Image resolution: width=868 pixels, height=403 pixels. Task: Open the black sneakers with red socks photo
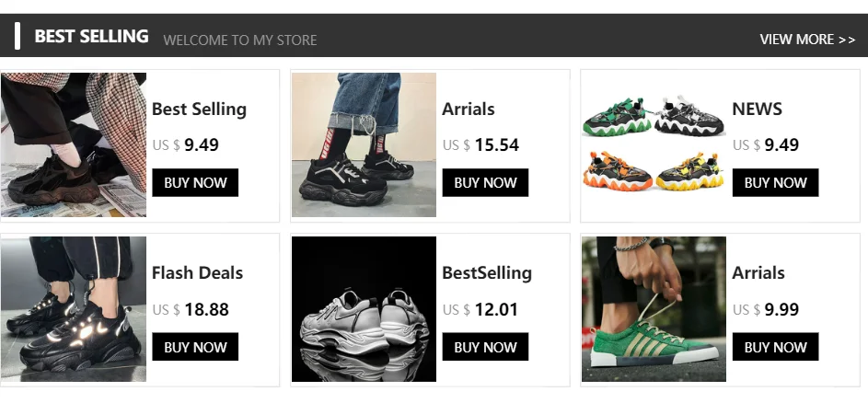(x=364, y=144)
